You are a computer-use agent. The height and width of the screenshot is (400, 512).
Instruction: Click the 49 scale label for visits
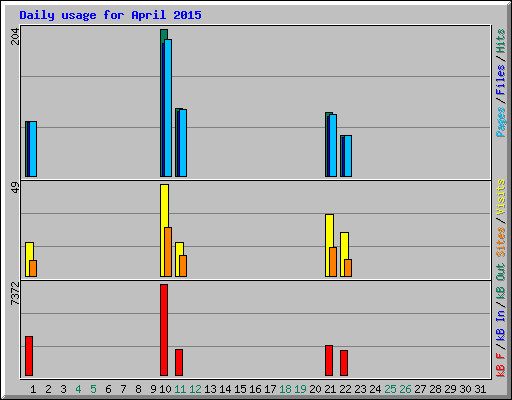click(15, 188)
